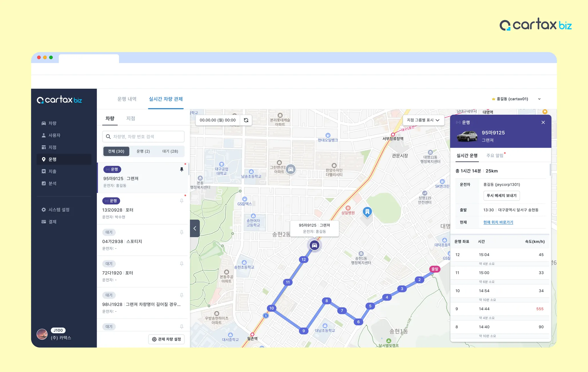Open the 결제 sidebar menu
Viewport: 588px width, 372px height.
52,222
